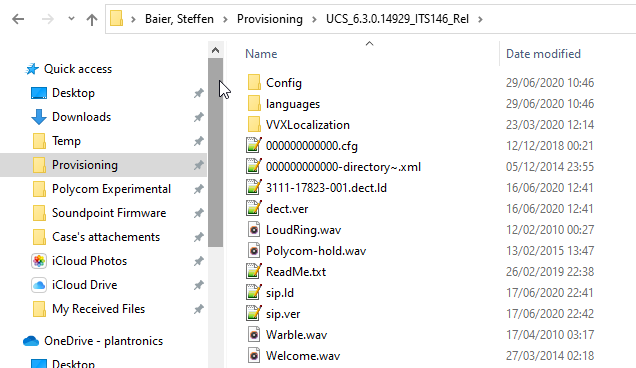636x368 pixels.
Task: Expand chevron after UCS_6.3.0.14929_ITS146_Rel in path
Action: point(480,19)
